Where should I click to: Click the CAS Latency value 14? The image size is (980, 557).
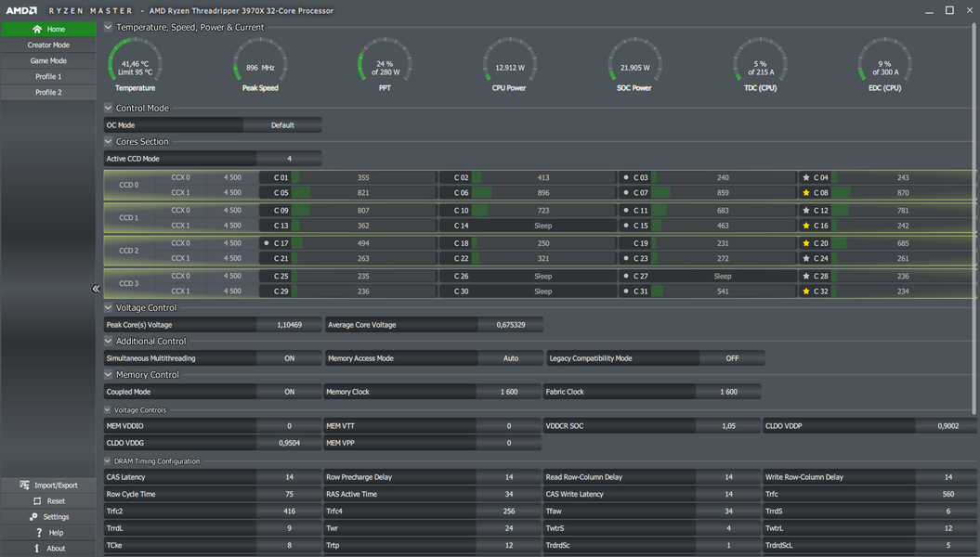(289, 477)
